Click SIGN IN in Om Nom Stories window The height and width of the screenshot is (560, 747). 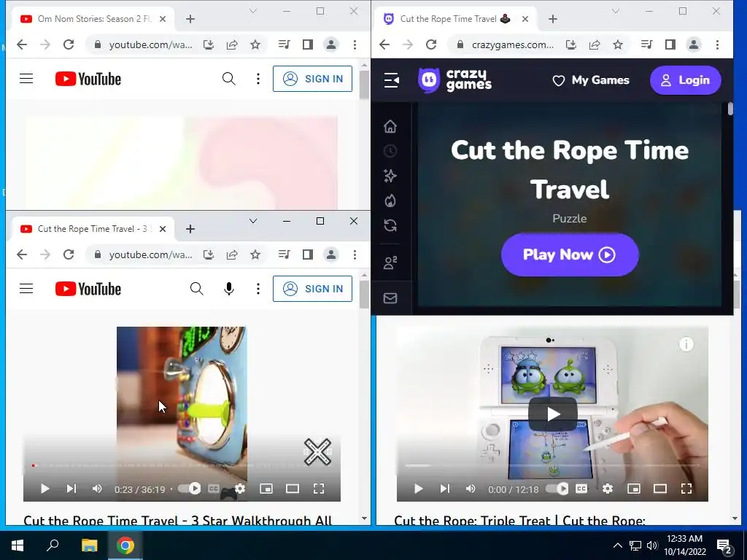tap(312, 79)
